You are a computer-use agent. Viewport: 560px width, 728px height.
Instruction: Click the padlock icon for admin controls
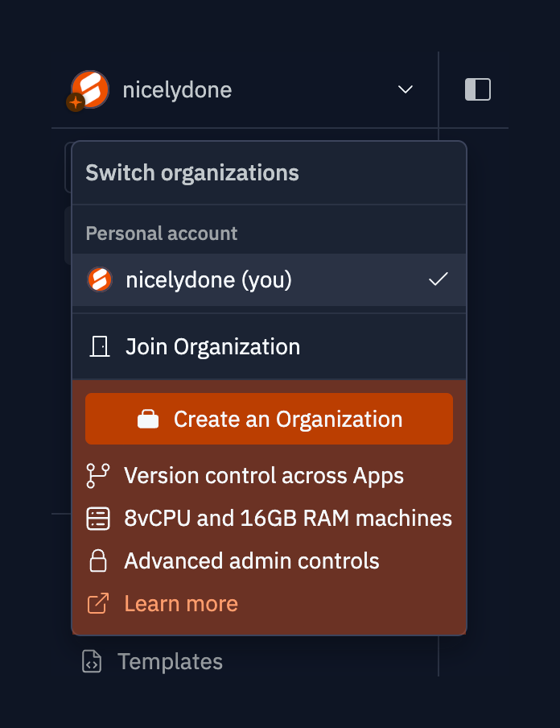97,560
